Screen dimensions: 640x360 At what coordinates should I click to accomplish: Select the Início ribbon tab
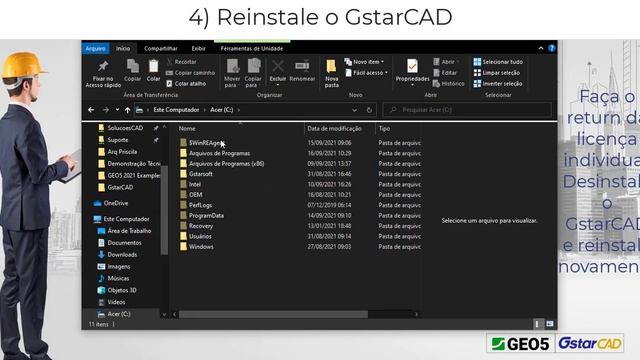click(x=123, y=48)
